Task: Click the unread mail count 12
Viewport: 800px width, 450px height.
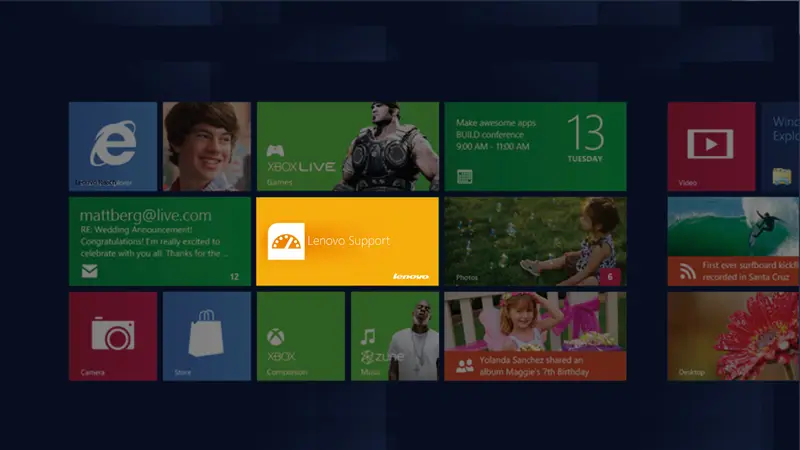Action: click(x=234, y=277)
